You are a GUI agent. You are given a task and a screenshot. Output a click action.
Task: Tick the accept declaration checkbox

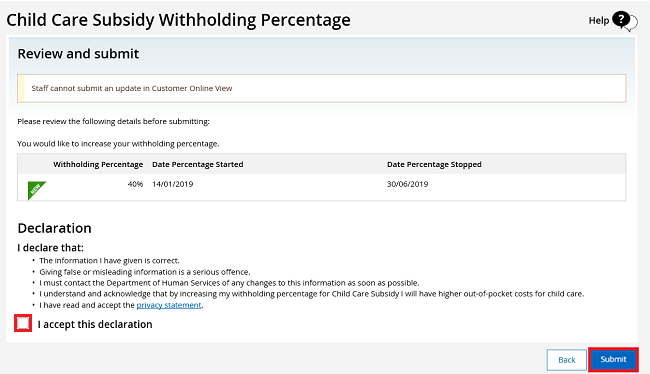point(23,323)
